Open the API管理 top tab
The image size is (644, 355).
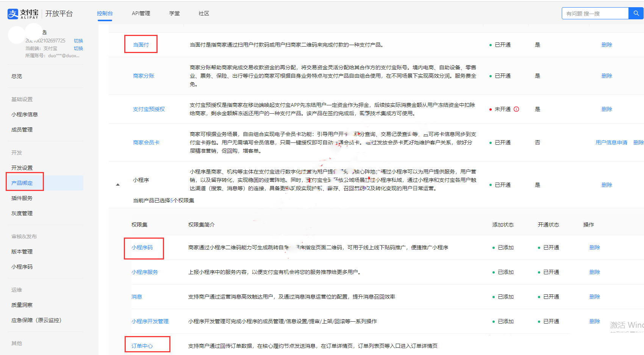(141, 13)
